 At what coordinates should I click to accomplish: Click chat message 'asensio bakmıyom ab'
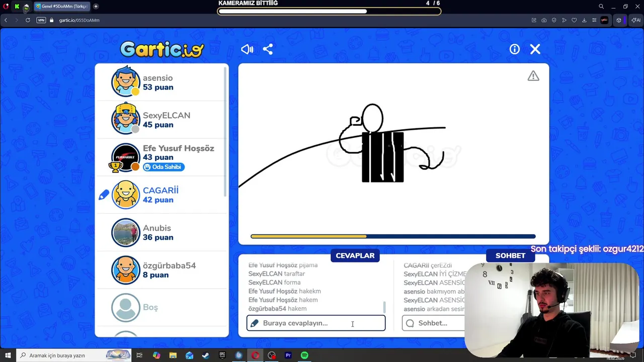pyautogui.click(x=434, y=291)
